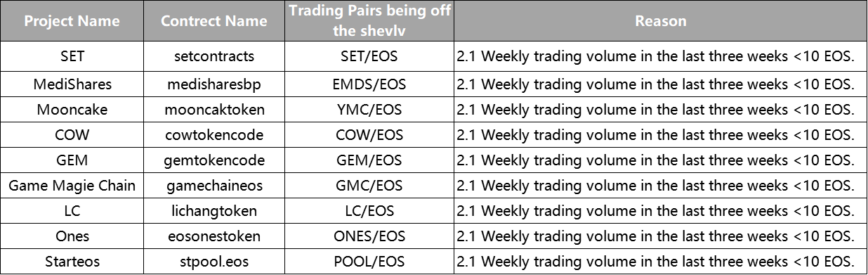Select the setcontracts contract cell

[x=214, y=56]
